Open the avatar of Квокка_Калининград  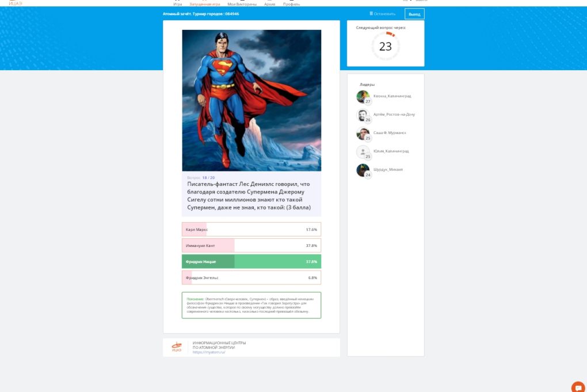363,96
